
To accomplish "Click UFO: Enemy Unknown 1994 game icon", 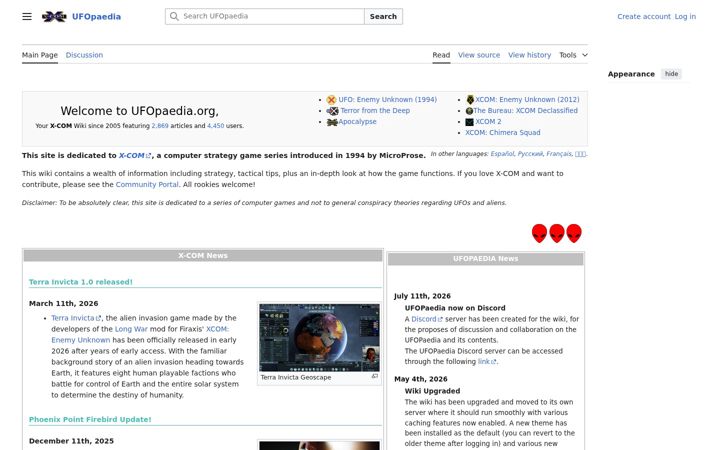I will click(331, 100).
